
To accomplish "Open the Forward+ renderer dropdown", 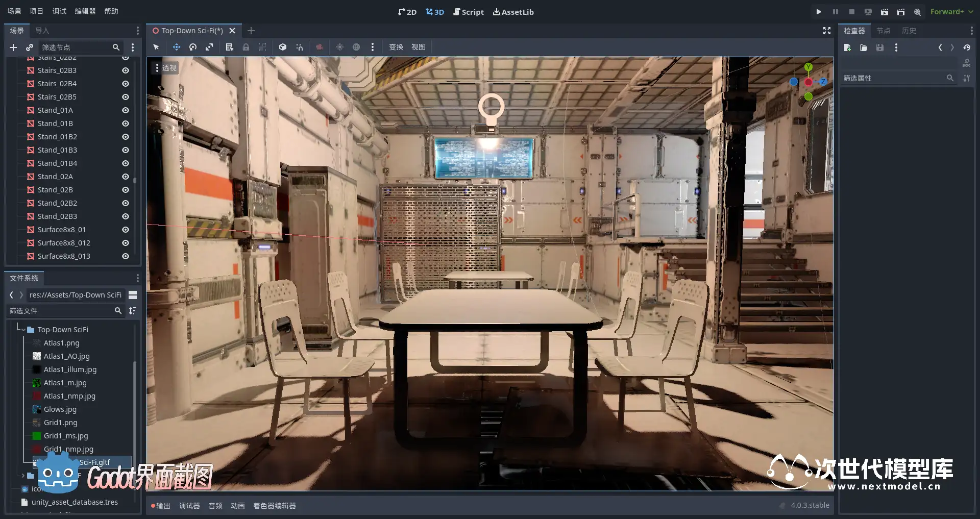I will (951, 12).
